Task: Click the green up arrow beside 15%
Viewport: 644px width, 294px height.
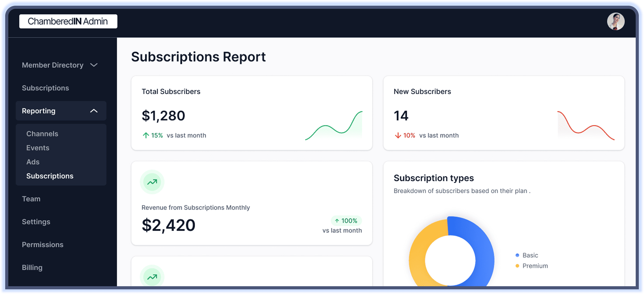Action: (x=146, y=135)
